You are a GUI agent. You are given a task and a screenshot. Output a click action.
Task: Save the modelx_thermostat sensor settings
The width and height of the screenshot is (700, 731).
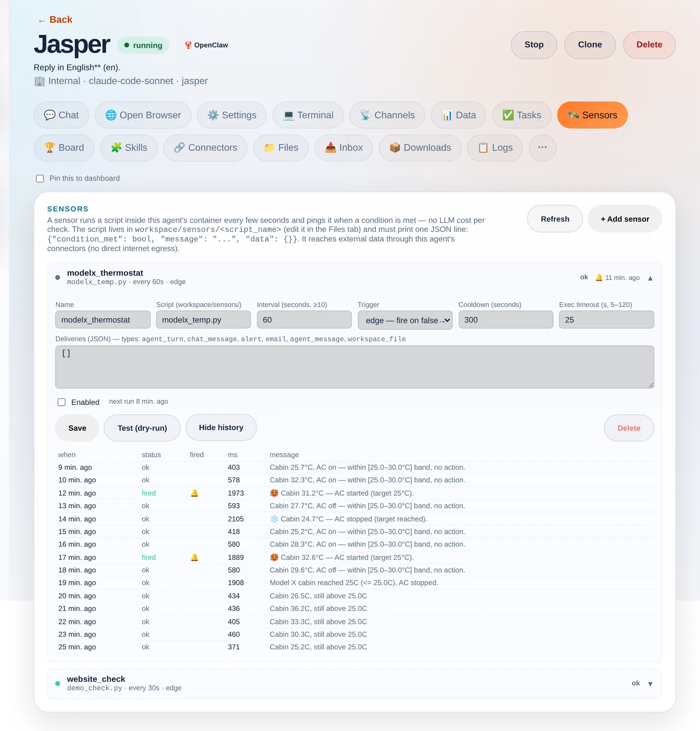(x=77, y=428)
